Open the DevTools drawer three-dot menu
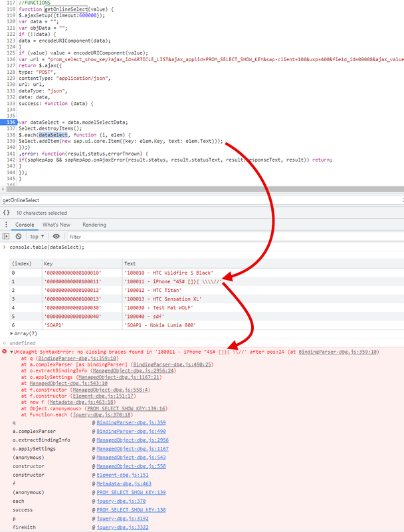Image resolution: width=404 pixels, height=532 pixels. pos(6,225)
